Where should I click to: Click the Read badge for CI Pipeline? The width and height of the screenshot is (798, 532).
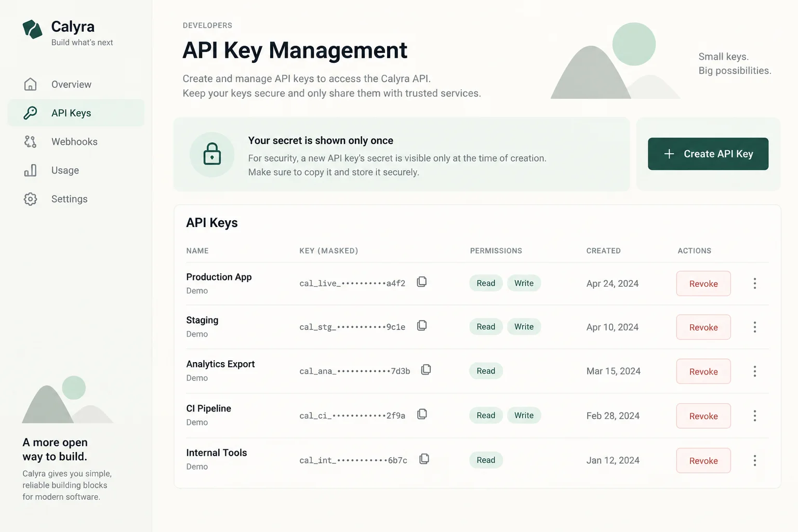(x=486, y=416)
